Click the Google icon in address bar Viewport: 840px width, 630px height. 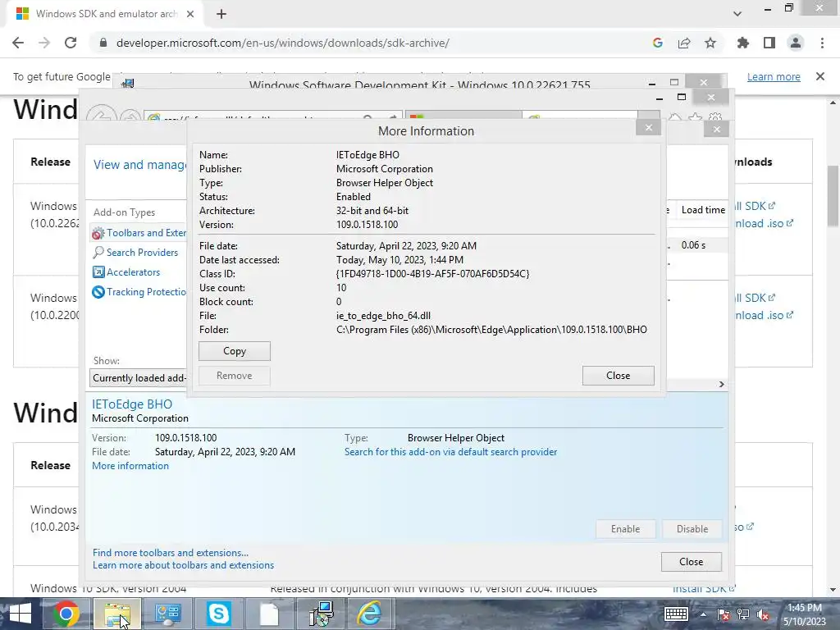658,43
